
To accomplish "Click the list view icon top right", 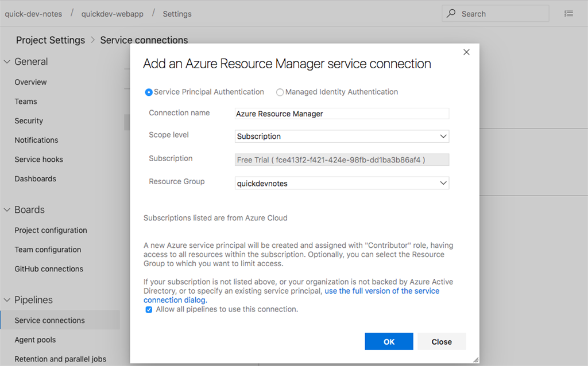I will click(x=568, y=13).
